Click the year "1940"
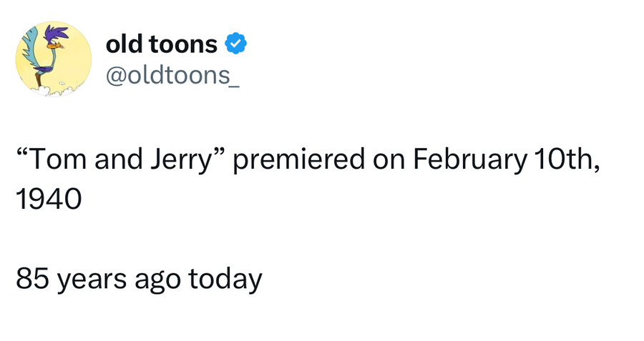Viewport: 644px width, 341px height. 49,198
